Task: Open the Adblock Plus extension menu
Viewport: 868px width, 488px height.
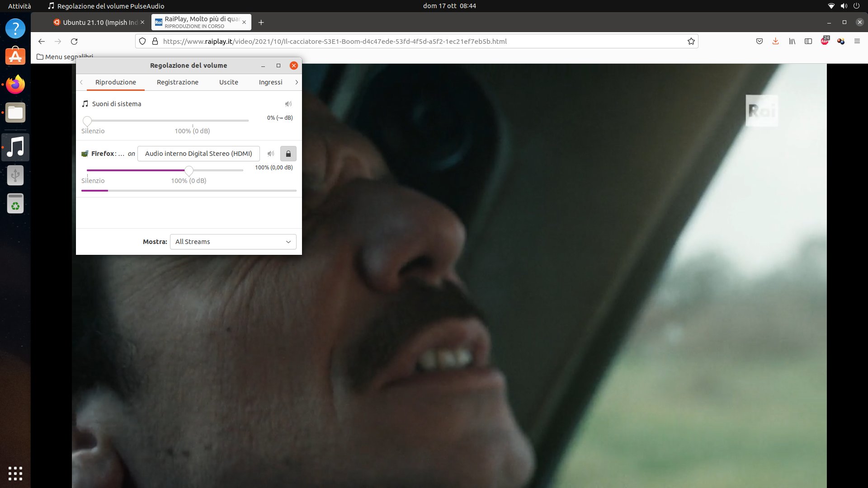Action: click(825, 41)
